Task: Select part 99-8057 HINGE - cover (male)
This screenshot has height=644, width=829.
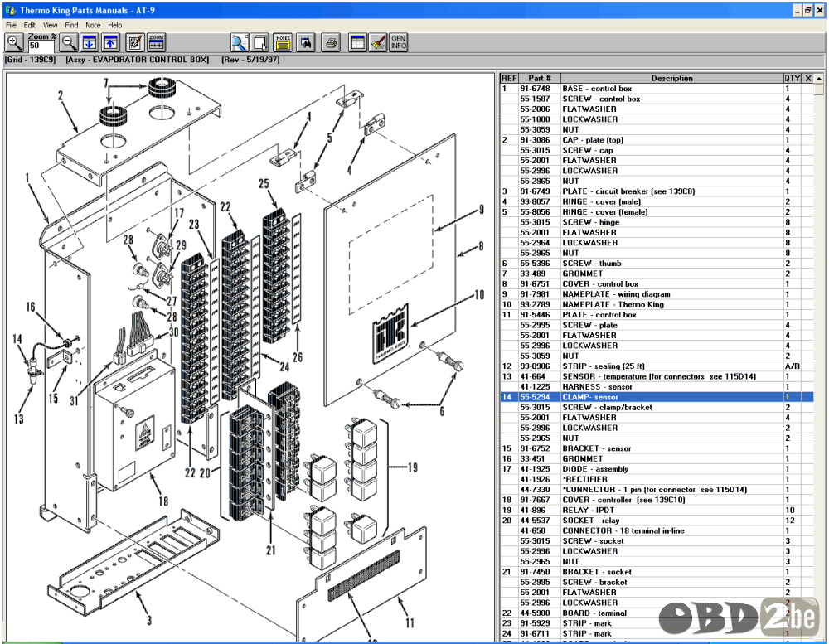Action: click(x=657, y=201)
